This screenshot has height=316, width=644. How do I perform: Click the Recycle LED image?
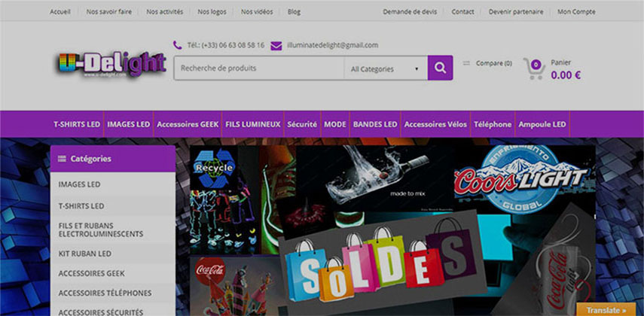pyautogui.click(x=214, y=168)
